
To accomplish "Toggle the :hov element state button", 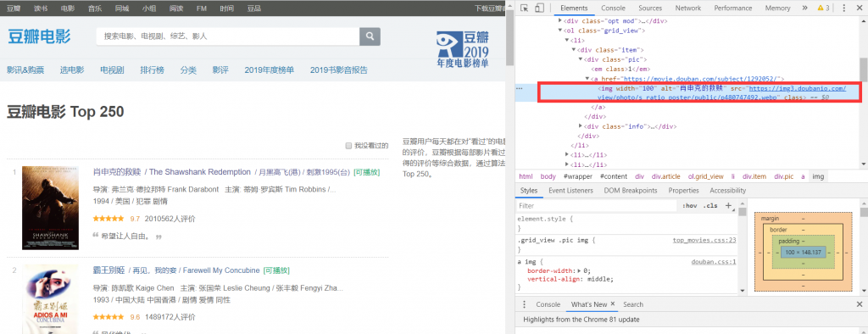I will [690, 205].
